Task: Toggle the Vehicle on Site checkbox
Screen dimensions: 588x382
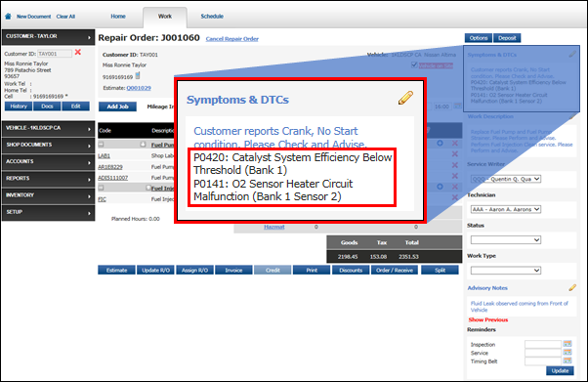Action: [414, 64]
